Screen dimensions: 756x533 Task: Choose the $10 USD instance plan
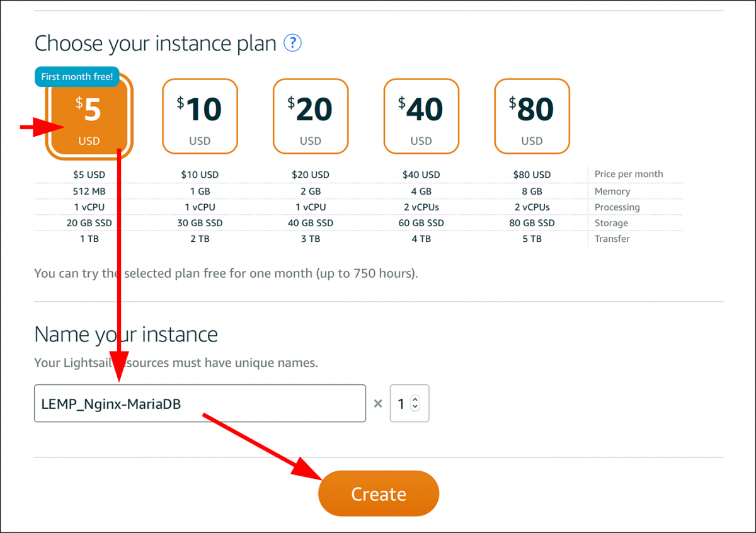200,117
